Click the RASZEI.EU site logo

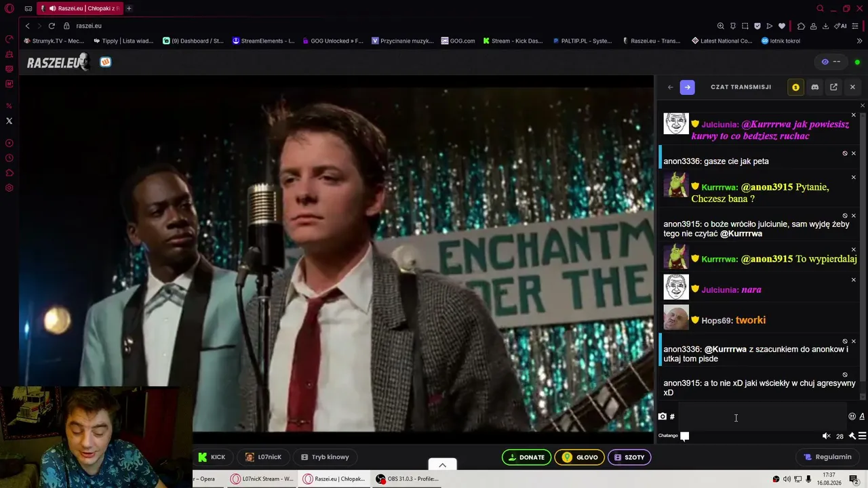58,62
